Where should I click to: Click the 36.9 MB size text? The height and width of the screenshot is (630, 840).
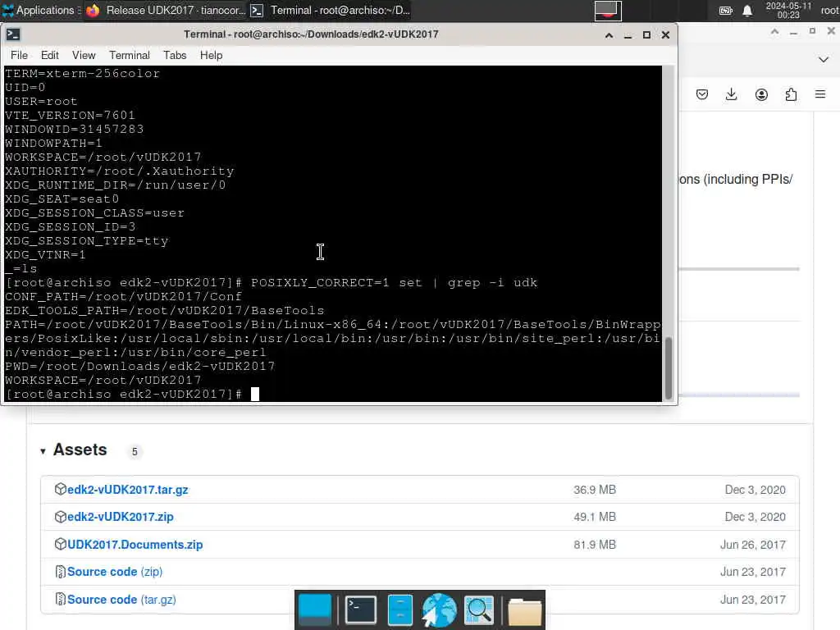(595, 490)
